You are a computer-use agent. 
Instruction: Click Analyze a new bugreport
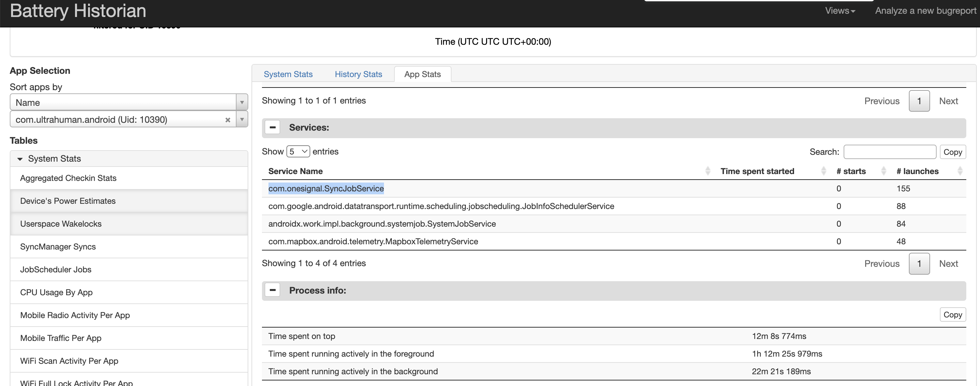926,11
